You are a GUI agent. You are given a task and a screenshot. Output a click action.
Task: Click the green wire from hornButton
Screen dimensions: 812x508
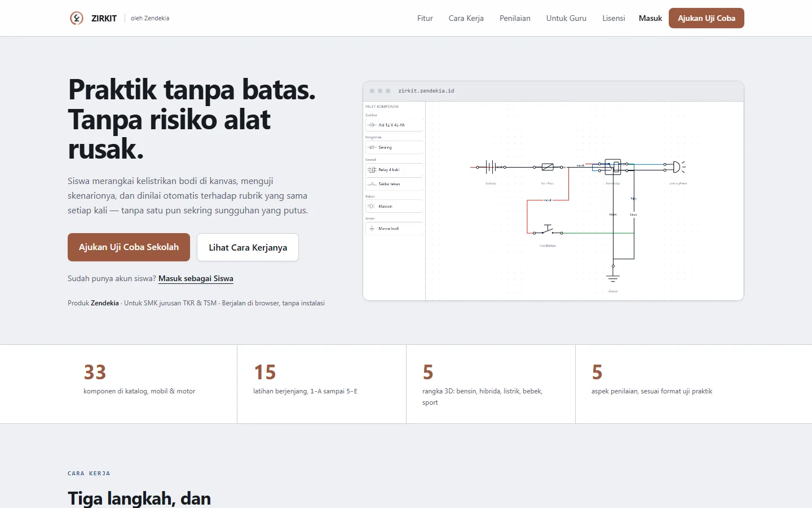point(598,233)
